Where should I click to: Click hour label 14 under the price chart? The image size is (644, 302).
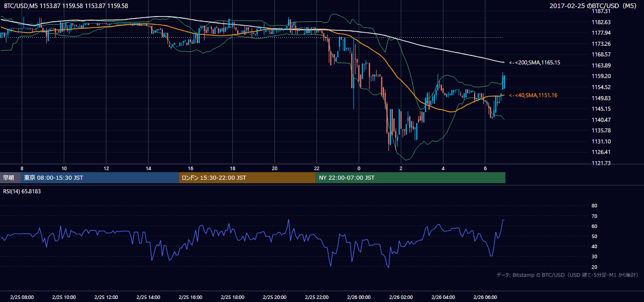[x=148, y=168]
